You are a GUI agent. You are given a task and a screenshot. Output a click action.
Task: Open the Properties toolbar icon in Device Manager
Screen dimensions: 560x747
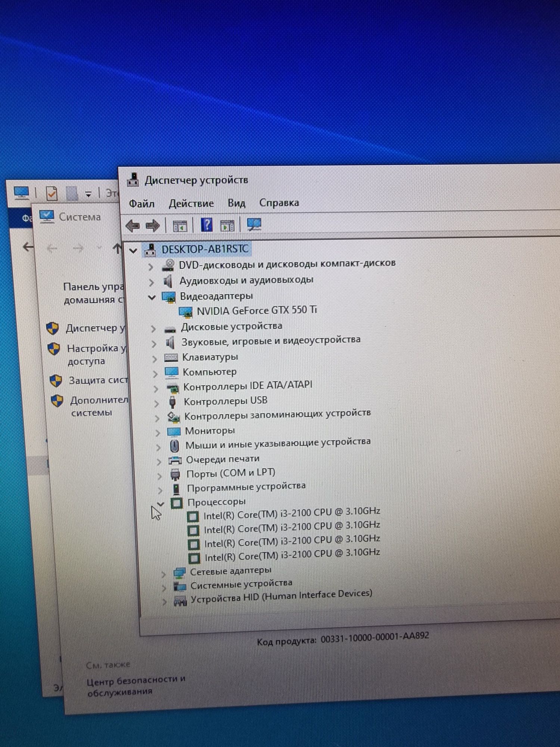tap(180, 226)
